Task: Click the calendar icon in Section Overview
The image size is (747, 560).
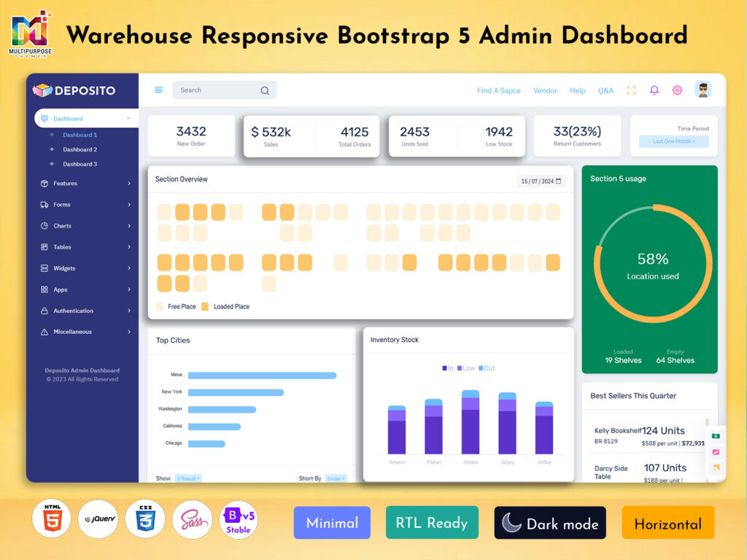Action: point(559,181)
